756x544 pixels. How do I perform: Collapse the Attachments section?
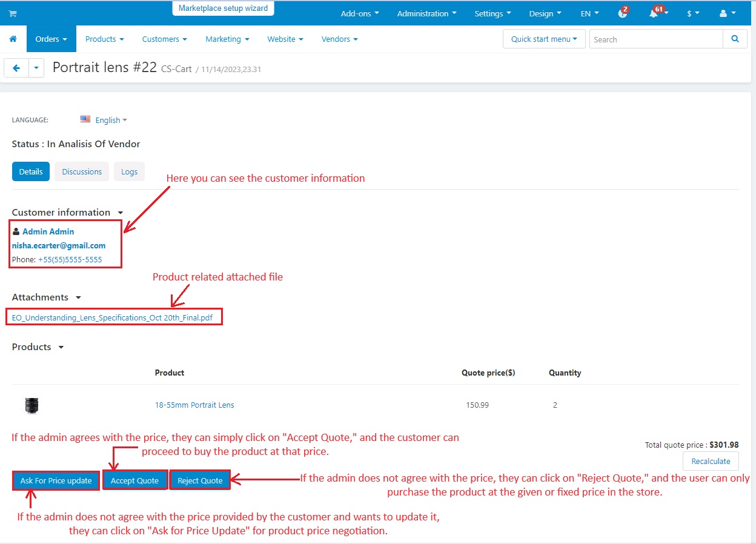point(46,297)
